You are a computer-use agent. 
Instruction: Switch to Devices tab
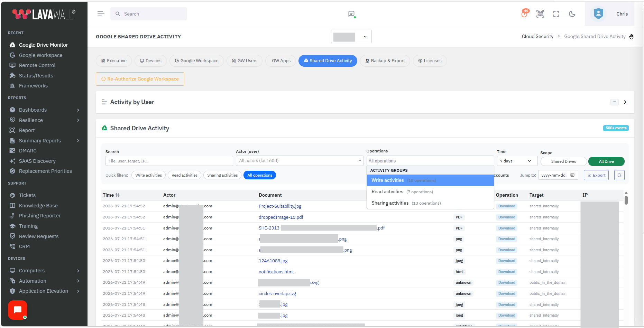[x=150, y=61]
